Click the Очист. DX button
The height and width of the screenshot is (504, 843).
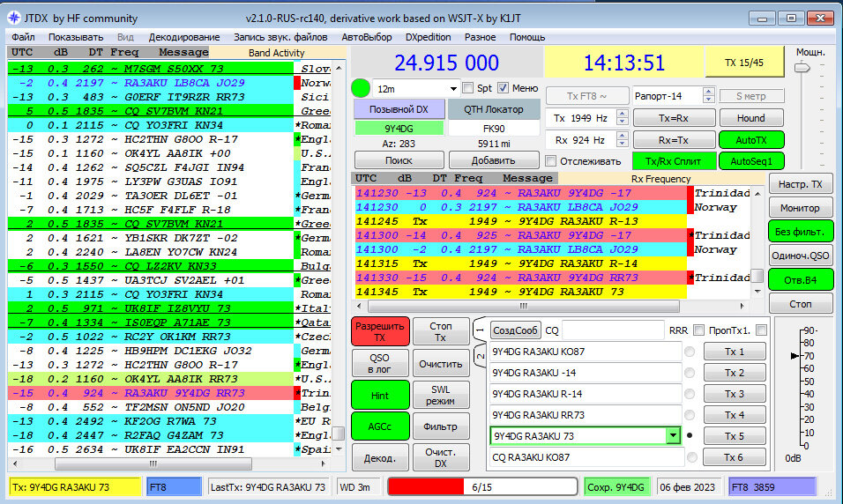[440, 458]
